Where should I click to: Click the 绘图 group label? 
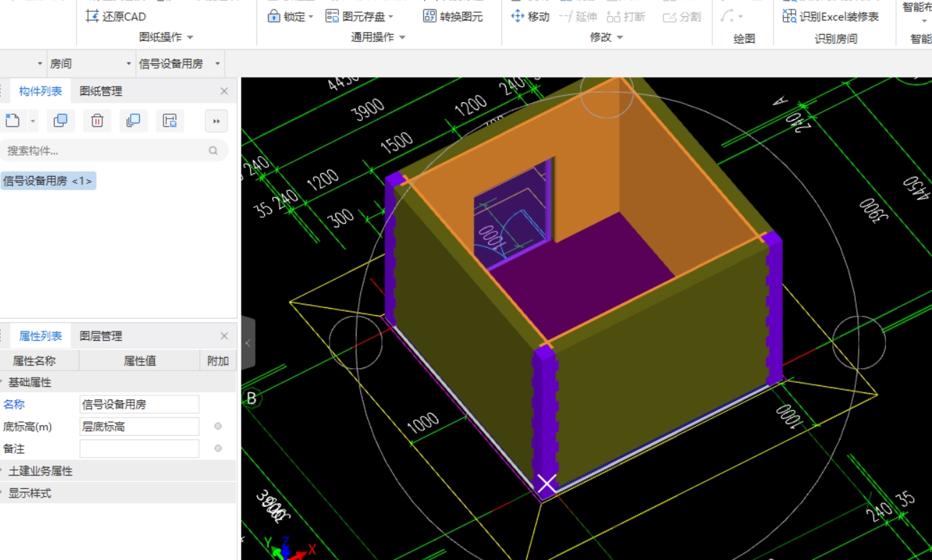pos(744,39)
